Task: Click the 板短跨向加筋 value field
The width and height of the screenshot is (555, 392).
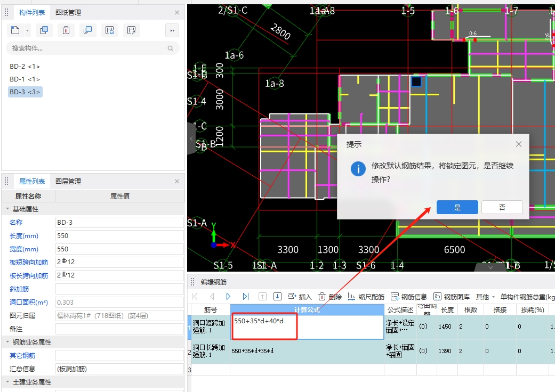Action: click(119, 262)
